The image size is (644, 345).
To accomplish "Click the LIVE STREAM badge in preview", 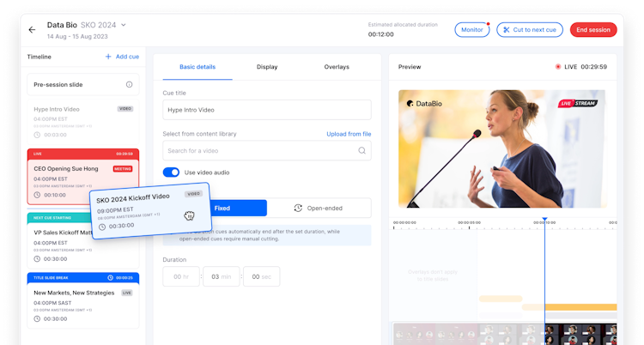I will point(578,103).
